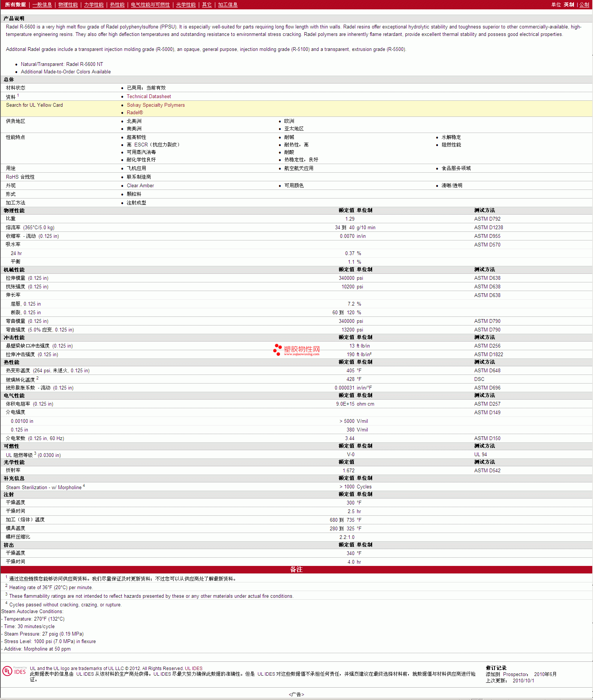Open the 电气性能与可燃性 tab
The height and width of the screenshot is (700, 593).
(150, 4)
